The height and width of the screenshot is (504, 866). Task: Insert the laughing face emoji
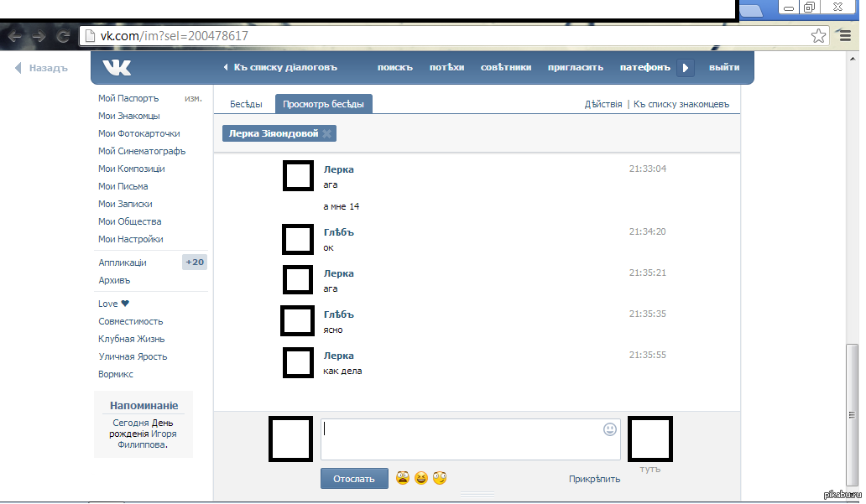tap(421, 478)
